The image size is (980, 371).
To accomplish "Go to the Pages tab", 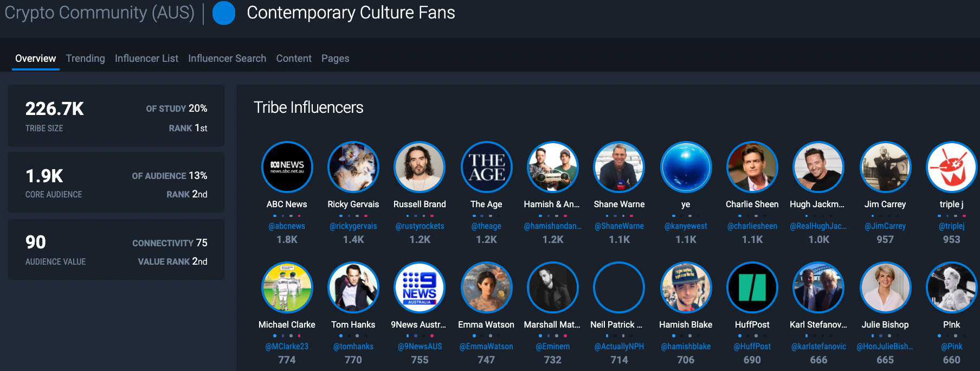I will click(x=335, y=58).
